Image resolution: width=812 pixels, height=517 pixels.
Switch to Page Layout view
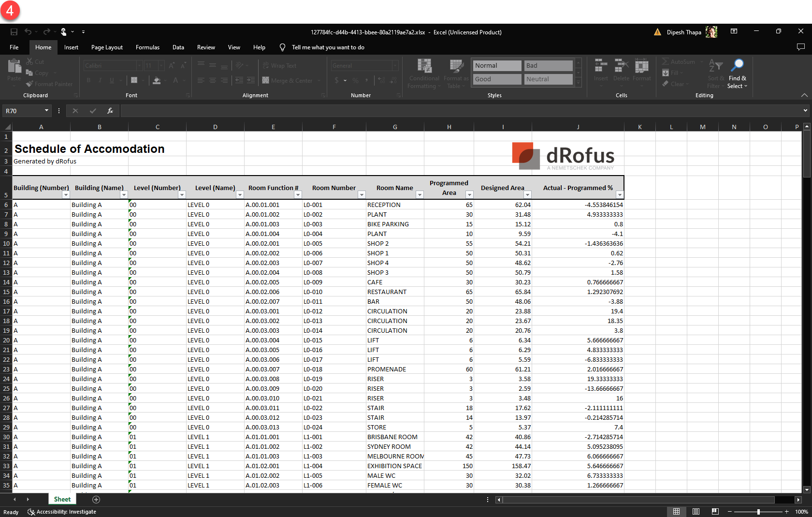click(x=696, y=512)
